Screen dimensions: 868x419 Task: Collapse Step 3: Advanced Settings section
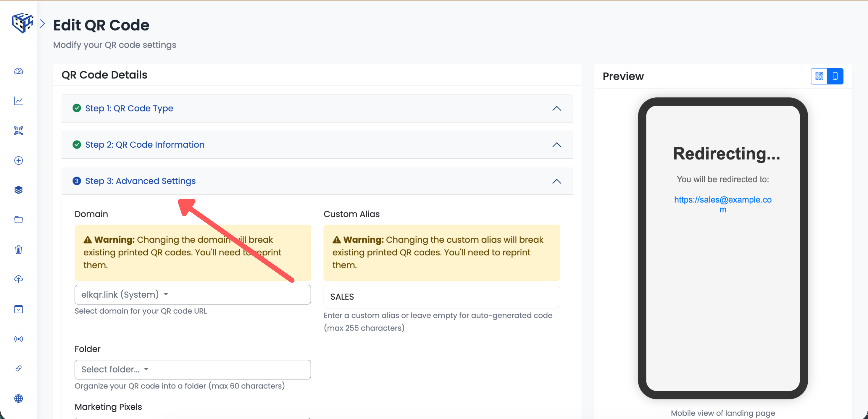point(556,181)
